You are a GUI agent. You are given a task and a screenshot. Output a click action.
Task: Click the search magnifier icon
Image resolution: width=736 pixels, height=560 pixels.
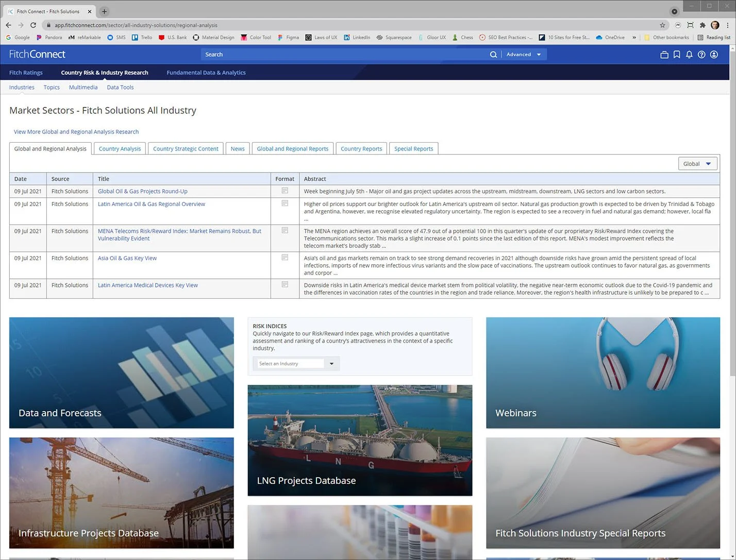coord(493,55)
